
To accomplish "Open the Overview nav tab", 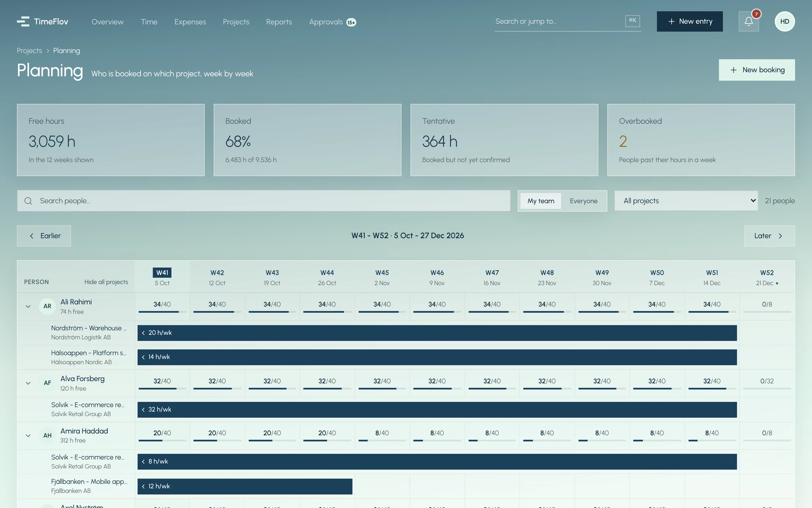I will pos(107,22).
